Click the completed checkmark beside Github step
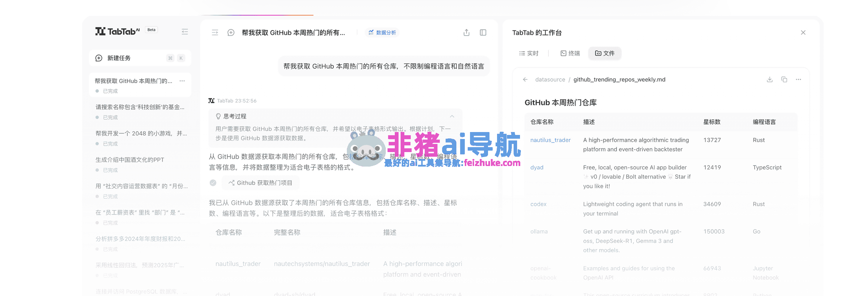868x296 pixels. point(213,183)
